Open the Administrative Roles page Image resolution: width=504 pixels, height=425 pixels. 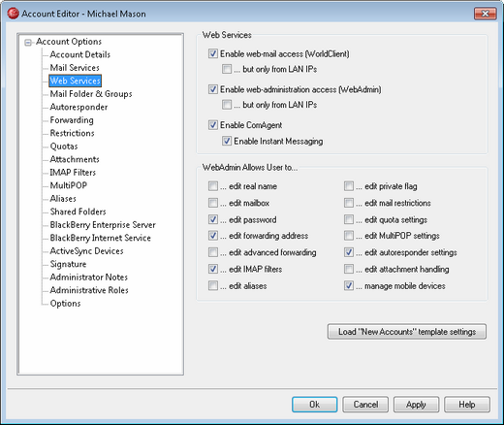[89, 290]
